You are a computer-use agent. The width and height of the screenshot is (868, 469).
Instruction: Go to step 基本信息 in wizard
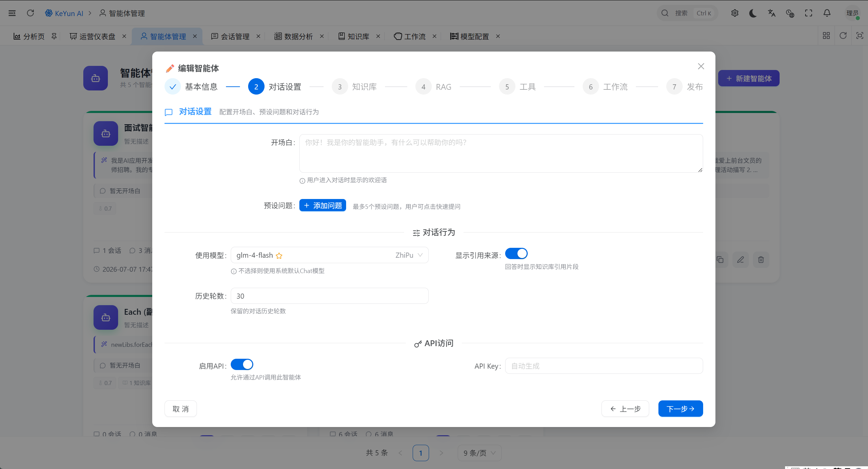[x=191, y=87]
